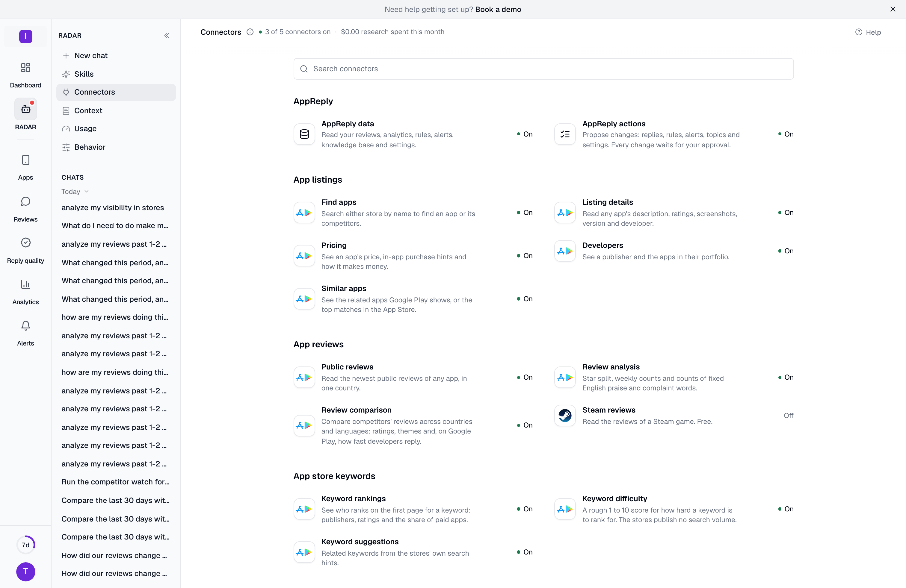Collapse the RADAR sidebar with double chevron
Viewport: 906px width, 588px height.
point(167,36)
